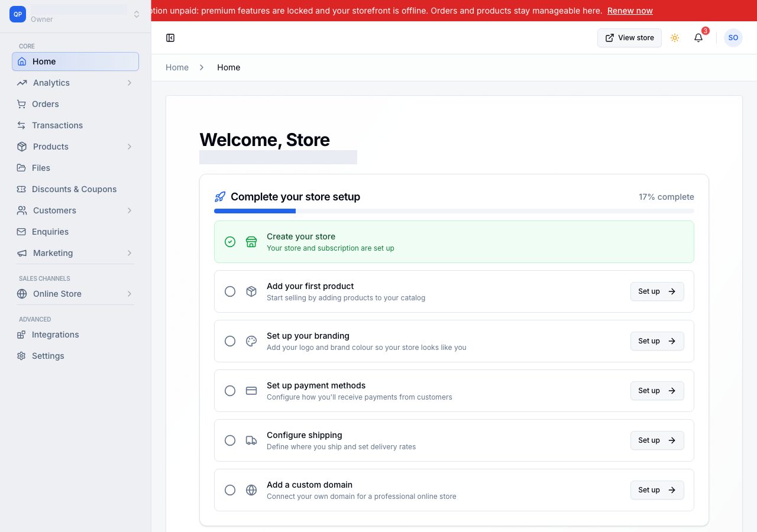
Task: Click the Products box icon in sidebar
Action: click(x=22, y=147)
